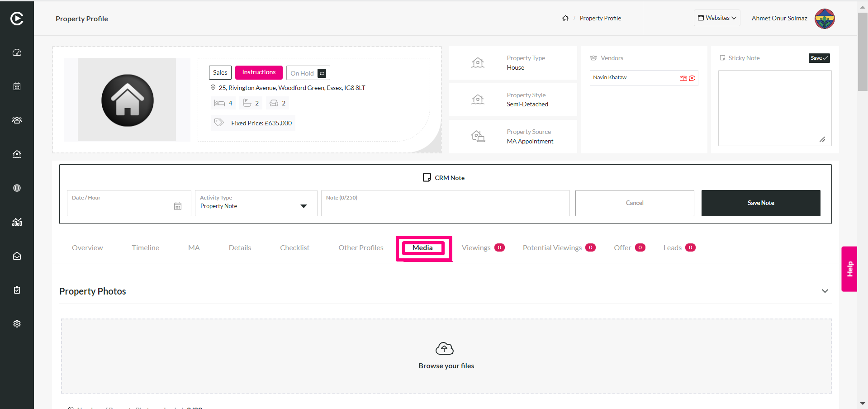The image size is (868, 409).
Task: Click the Save Note button
Action: click(x=761, y=203)
